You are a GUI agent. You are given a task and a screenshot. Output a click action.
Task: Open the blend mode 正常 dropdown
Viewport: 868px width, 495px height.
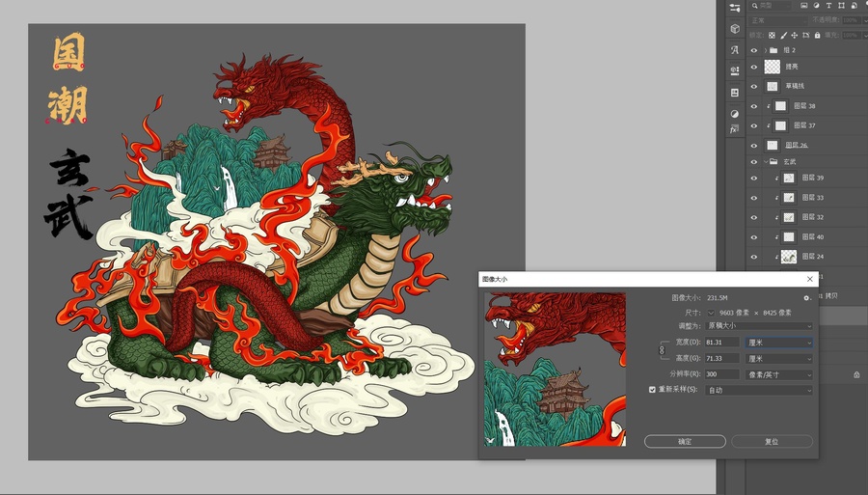coord(777,20)
